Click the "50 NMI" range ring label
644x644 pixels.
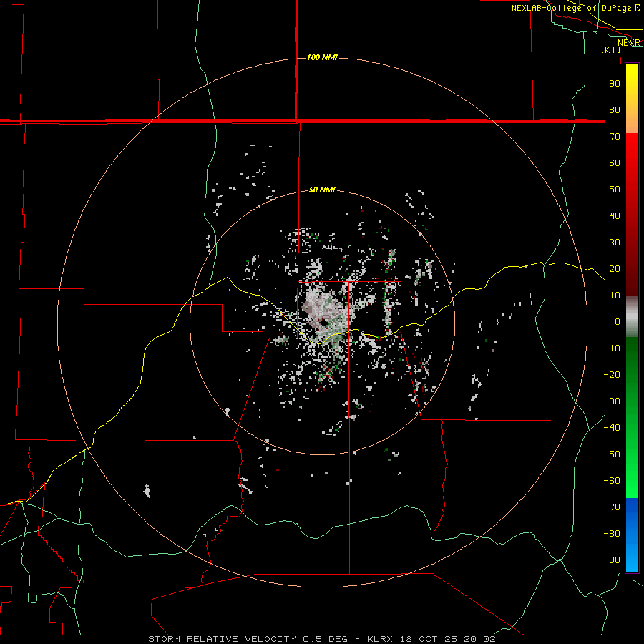click(x=322, y=190)
